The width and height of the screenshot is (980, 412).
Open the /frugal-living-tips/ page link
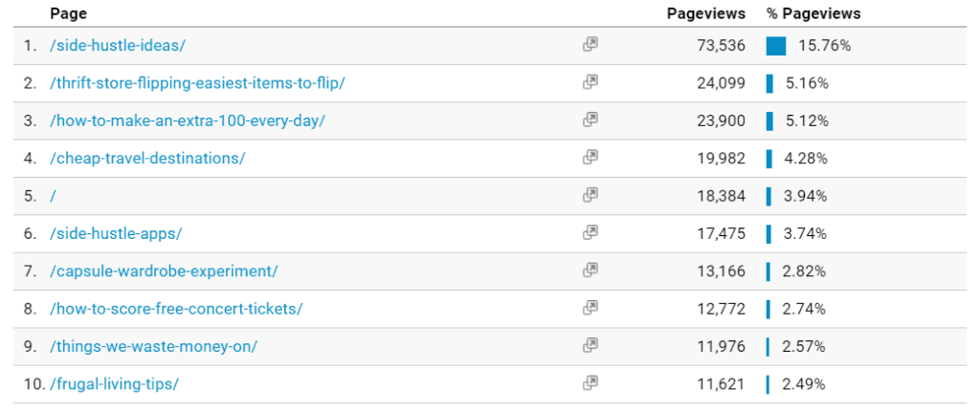point(115,384)
